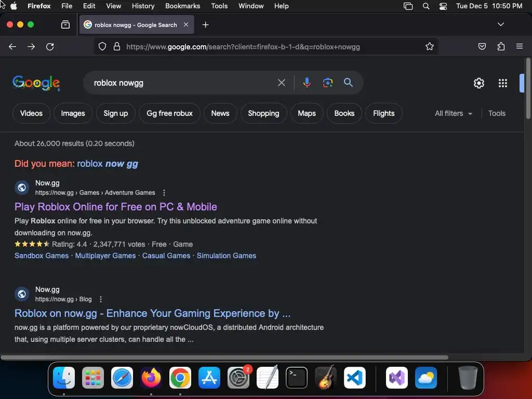Open macOS Control Center

pyautogui.click(x=443, y=6)
